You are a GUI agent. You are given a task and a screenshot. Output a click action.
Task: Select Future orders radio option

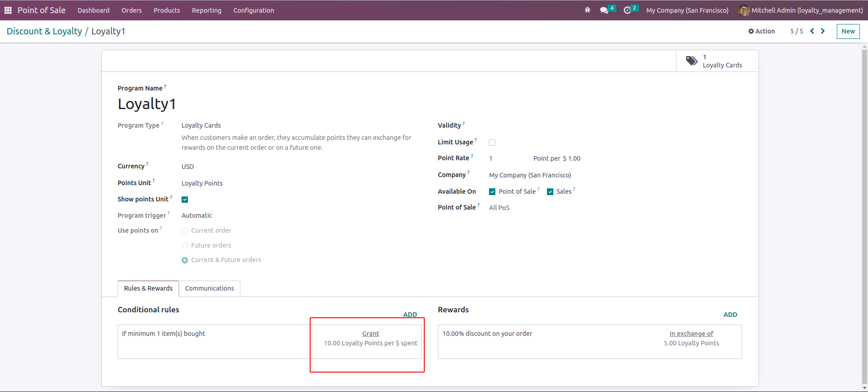[185, 245]
